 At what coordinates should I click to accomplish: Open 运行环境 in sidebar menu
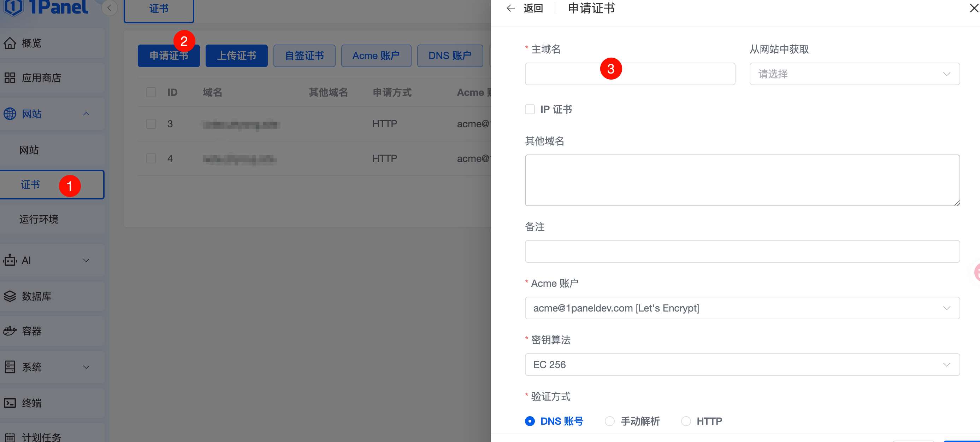coord(39,219)
